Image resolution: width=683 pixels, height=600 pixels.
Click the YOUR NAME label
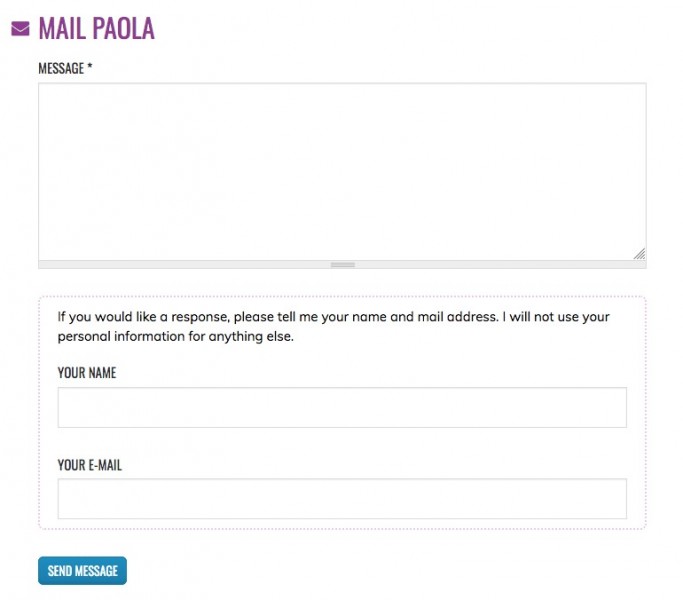click(87, 373)
